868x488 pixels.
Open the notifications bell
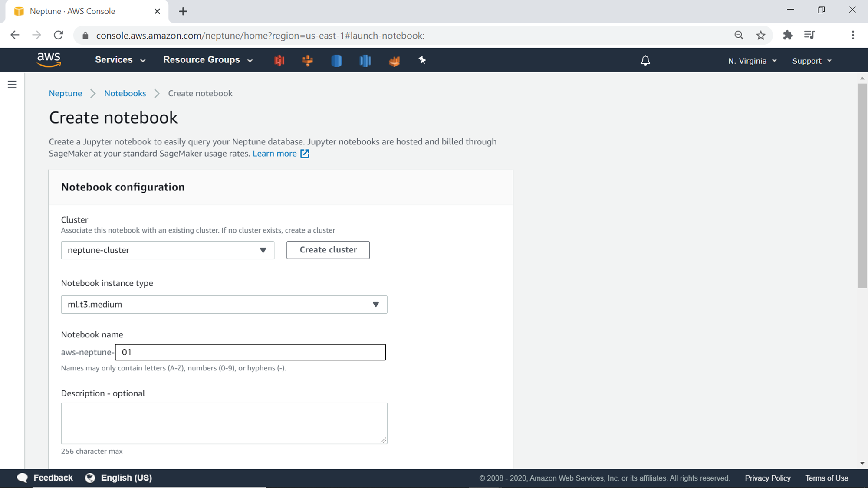pos(645,60)
